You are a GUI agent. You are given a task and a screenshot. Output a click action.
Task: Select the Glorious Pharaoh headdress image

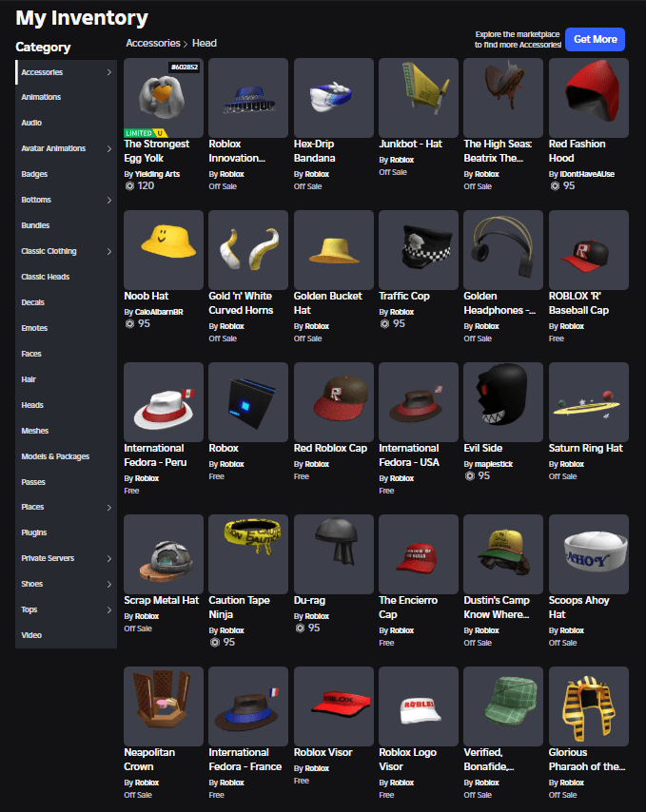coord(589,706)
